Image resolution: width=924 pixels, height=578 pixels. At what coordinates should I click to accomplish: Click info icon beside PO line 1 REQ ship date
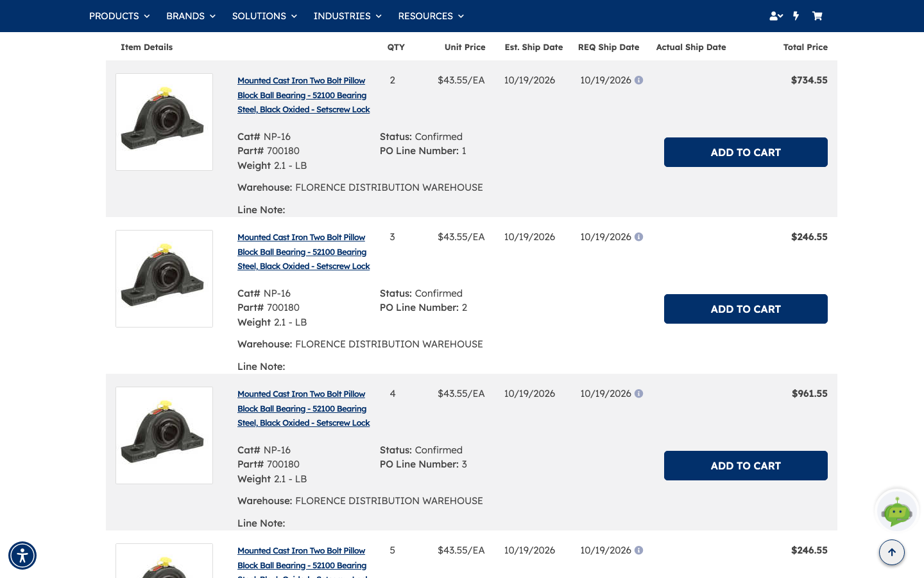[x=638, y=80]
